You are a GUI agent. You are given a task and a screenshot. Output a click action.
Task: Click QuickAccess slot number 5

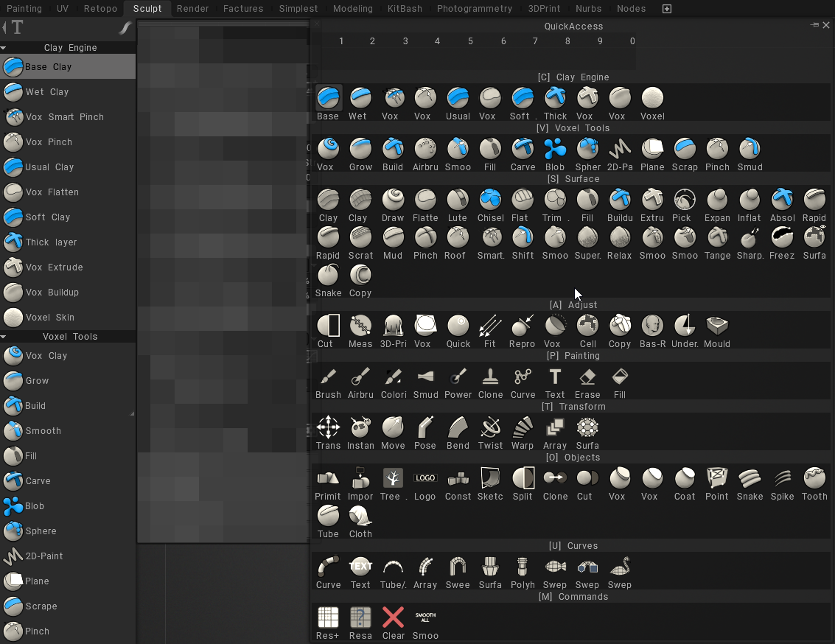tap(470, 41)
